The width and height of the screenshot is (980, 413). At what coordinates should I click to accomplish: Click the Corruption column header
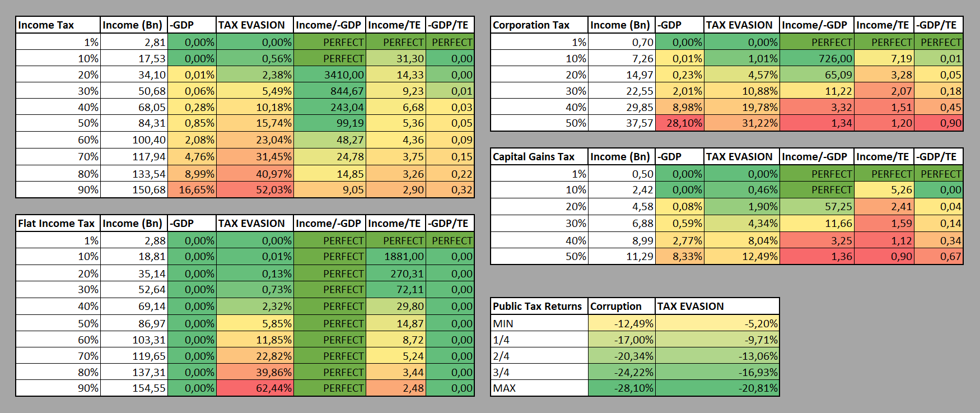pyautogui.click(x=621, y=307)
